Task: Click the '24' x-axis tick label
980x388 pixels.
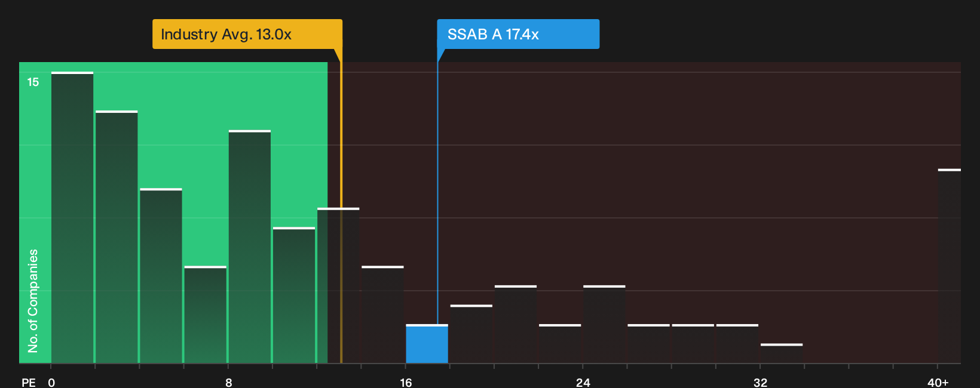Action: [583, 383]
